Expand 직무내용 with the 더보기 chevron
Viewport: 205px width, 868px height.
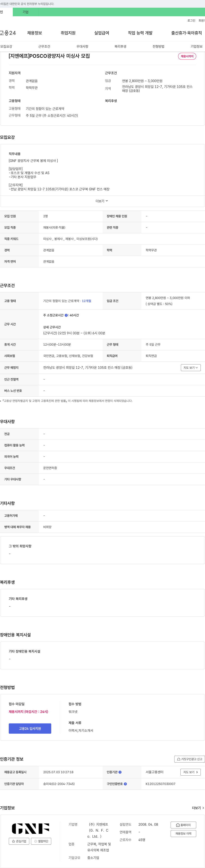tap(102, 201)
